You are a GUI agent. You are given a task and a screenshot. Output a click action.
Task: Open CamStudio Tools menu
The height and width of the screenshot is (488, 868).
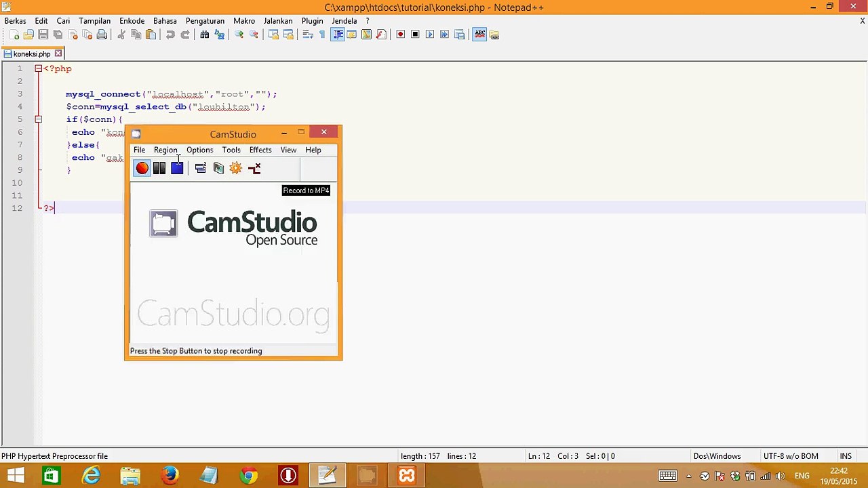[x=231, y=150]
